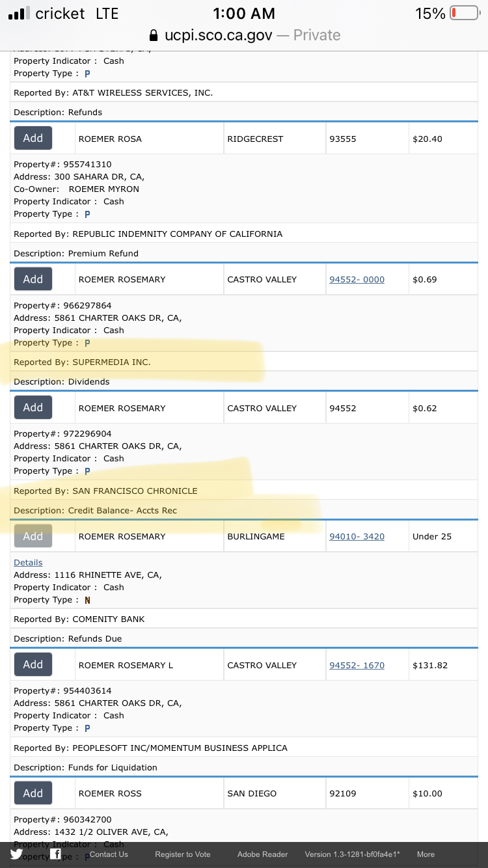Open ZIP link 94552-0000
The width and height of the screenshot is (488, 868).
pyautogui.click(x=357, y=279)
